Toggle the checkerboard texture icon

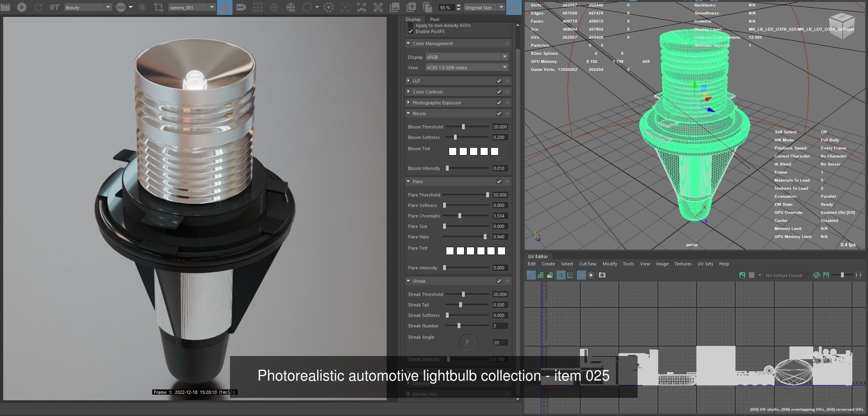click(x=752, y=275)
